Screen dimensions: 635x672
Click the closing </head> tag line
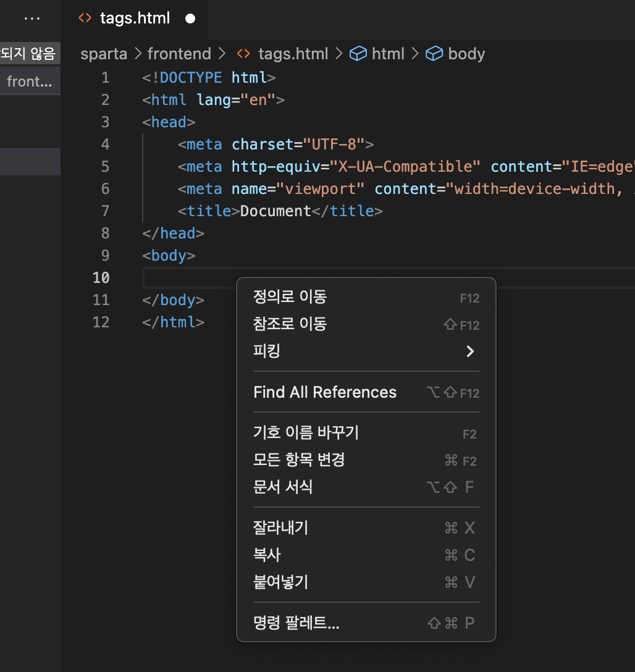173,233
